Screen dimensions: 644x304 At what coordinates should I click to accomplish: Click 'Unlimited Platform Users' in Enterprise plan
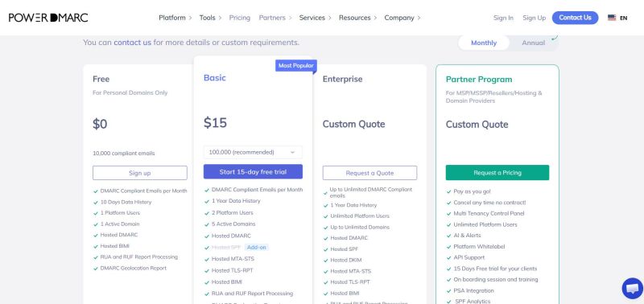(360, 216)
